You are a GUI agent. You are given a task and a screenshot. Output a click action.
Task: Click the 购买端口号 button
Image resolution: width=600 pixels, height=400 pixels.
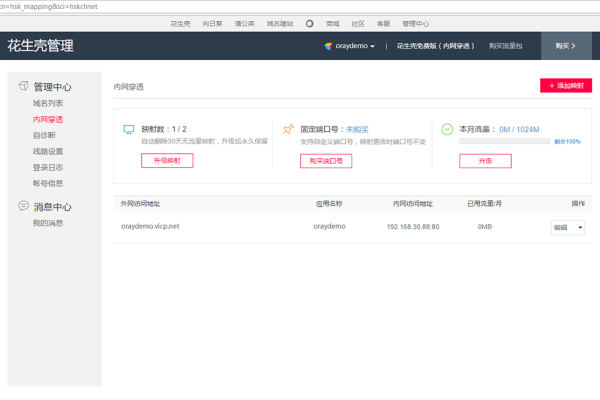tap(326, 161)
